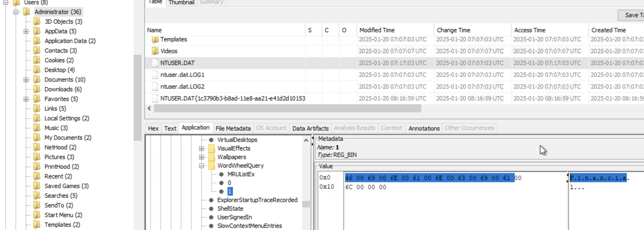Select registry value 0 under WordWheelQuery
Screen dimensions: 644x230
tap(229, 183)
